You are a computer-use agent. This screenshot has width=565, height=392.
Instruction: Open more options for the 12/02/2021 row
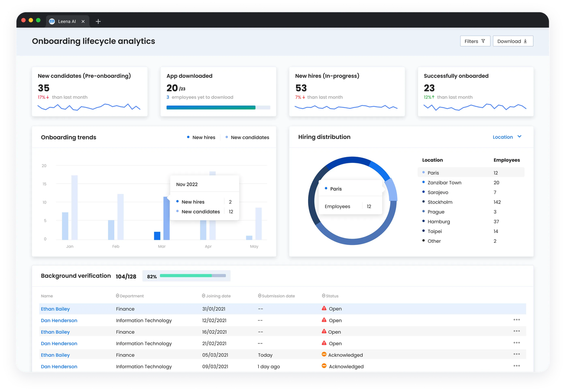(x=516, y=320)
